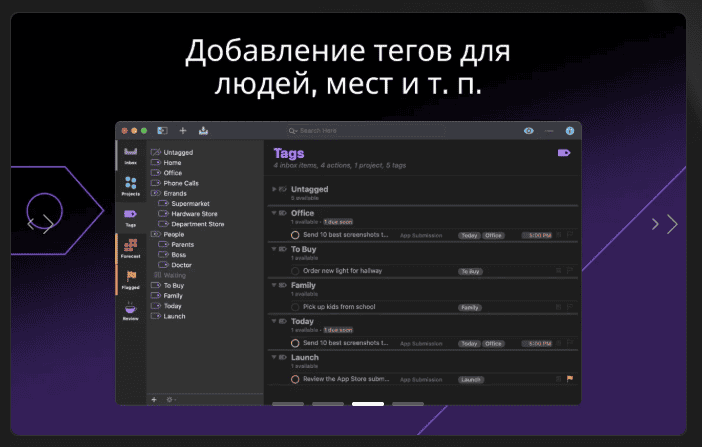This screenshot has width=702, height=447.
Task: Add a tag with sidebar bottom plus
Action: click(x=154, y=399)
